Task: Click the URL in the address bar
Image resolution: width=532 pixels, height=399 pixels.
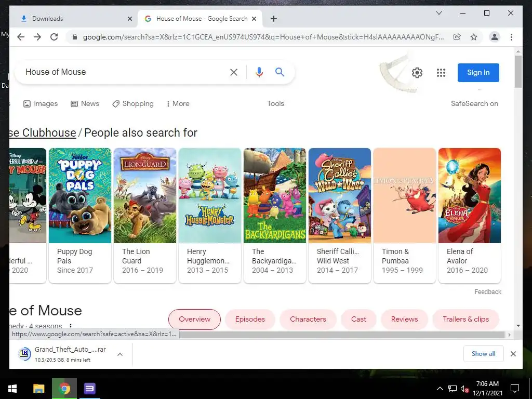Action: (x=263, y=37)
